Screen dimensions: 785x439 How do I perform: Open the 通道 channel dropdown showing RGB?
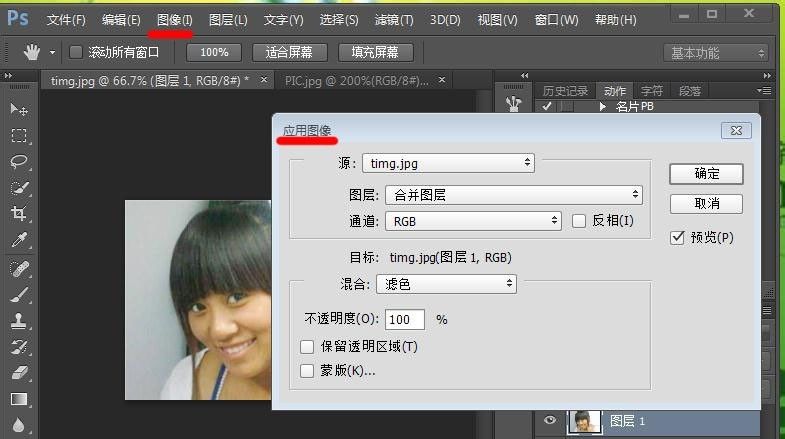point(473,221)
